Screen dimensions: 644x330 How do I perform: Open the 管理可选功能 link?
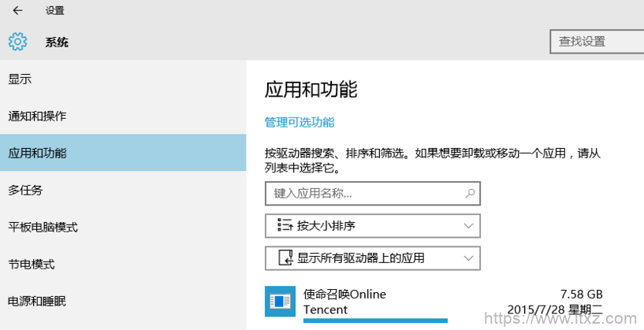click(x=300, y=122)
